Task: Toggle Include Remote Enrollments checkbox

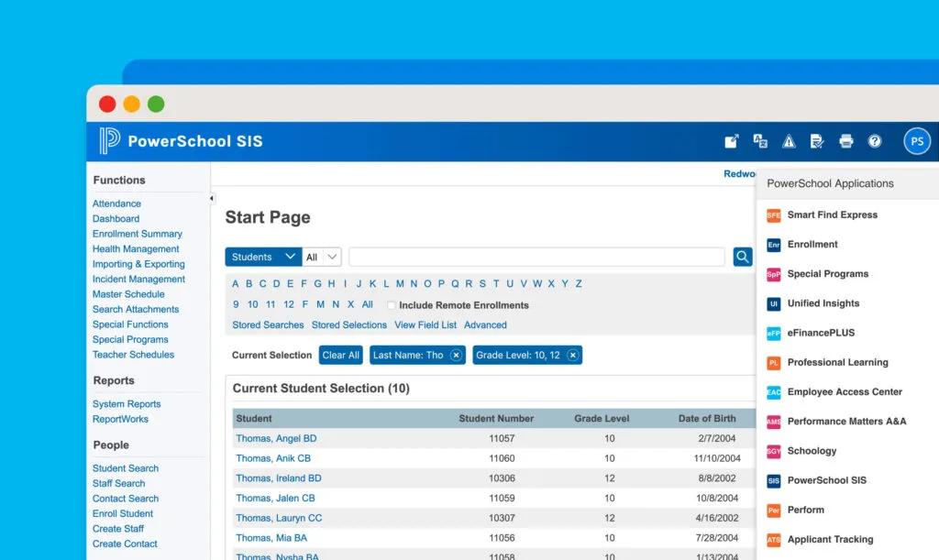Action: tap(391, 305)
